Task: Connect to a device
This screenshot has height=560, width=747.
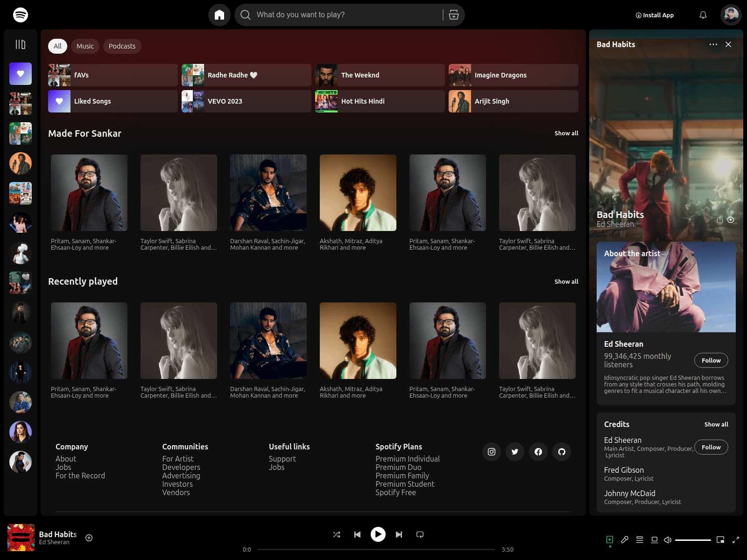Action: 655,540
